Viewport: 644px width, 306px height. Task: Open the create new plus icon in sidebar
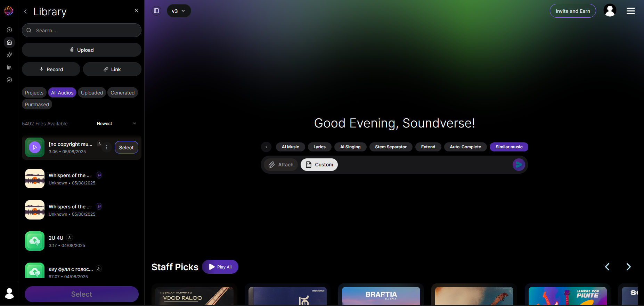point(9,30)
